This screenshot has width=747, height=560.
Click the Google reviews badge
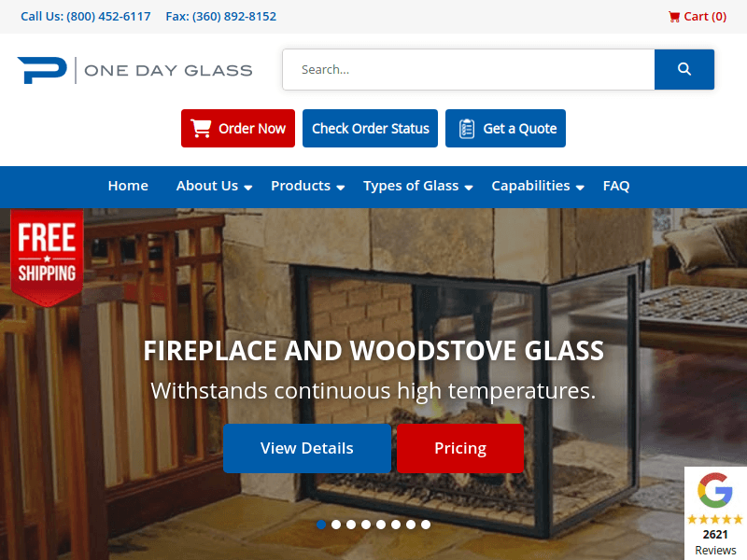point(715,513)
